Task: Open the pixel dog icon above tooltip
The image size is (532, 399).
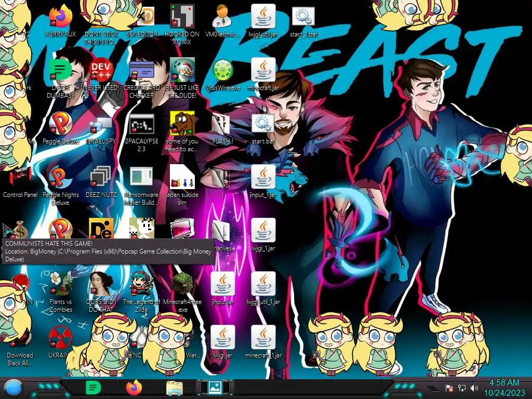Action: coord(141,229)
